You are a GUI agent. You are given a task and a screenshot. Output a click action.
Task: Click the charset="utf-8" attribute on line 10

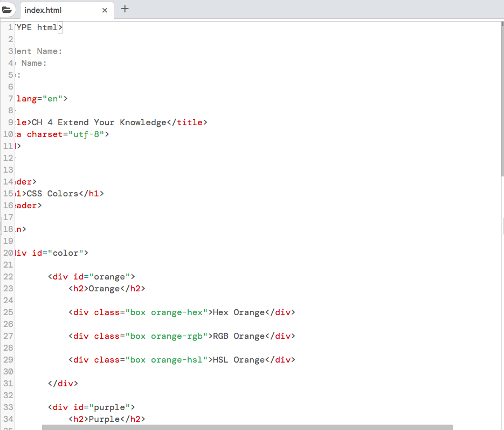65,134
